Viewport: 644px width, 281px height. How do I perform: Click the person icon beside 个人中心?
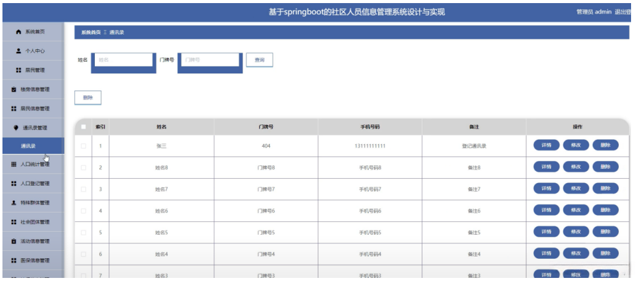18,51
